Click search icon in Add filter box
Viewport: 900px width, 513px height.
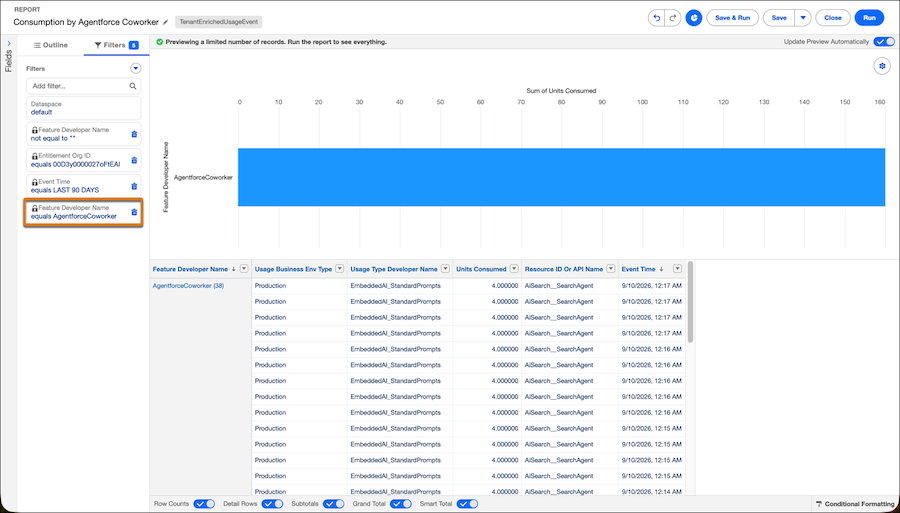coord(133,86)
